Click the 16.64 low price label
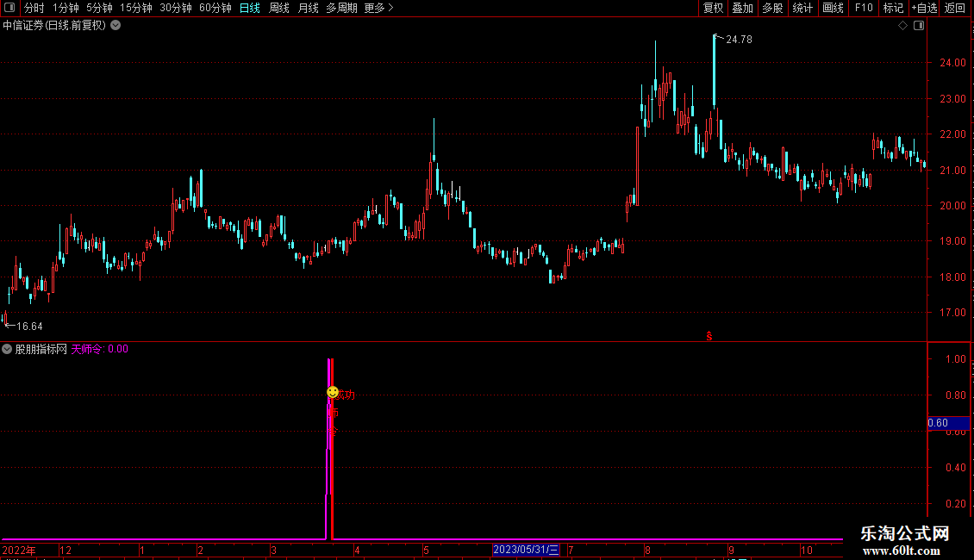 (x=29, y=326)
